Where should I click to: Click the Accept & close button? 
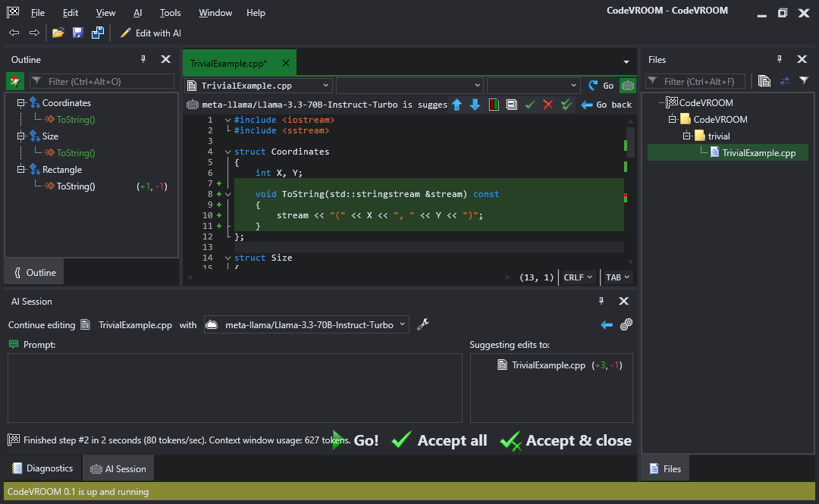[x=566, y=440]
